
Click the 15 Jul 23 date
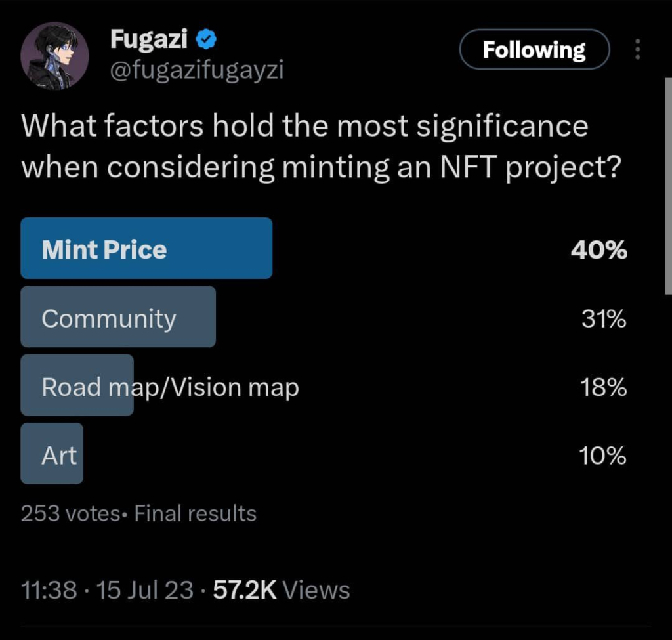pos(145,590)
